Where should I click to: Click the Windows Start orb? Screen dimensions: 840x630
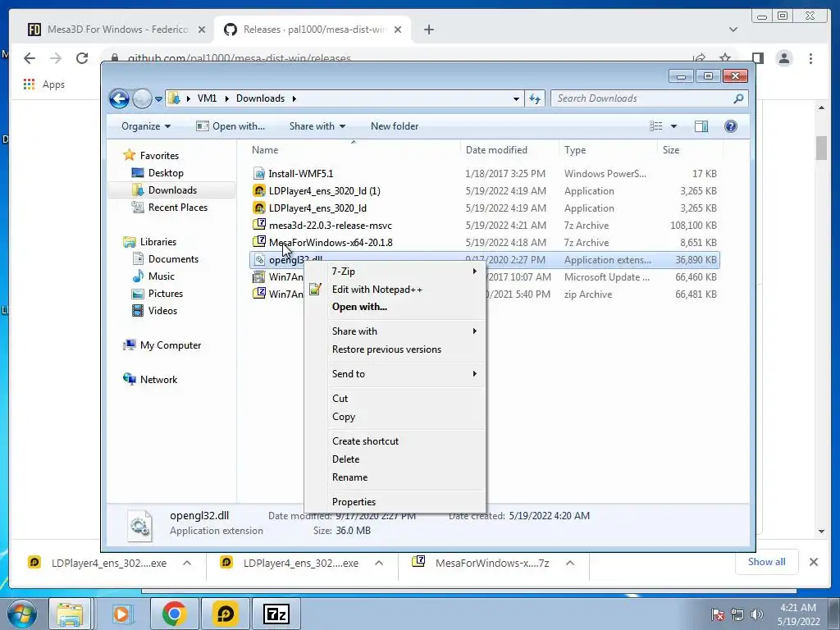(21, 614)
